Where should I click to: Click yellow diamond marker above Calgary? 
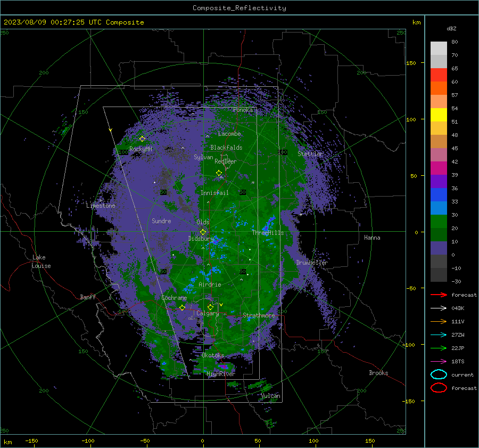coord(210,307)
